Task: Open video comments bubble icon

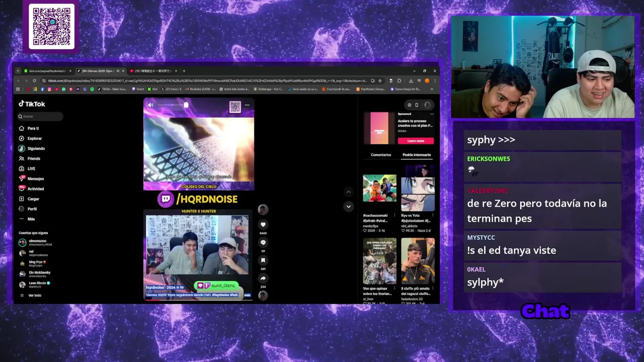Action: coord(263,242)
